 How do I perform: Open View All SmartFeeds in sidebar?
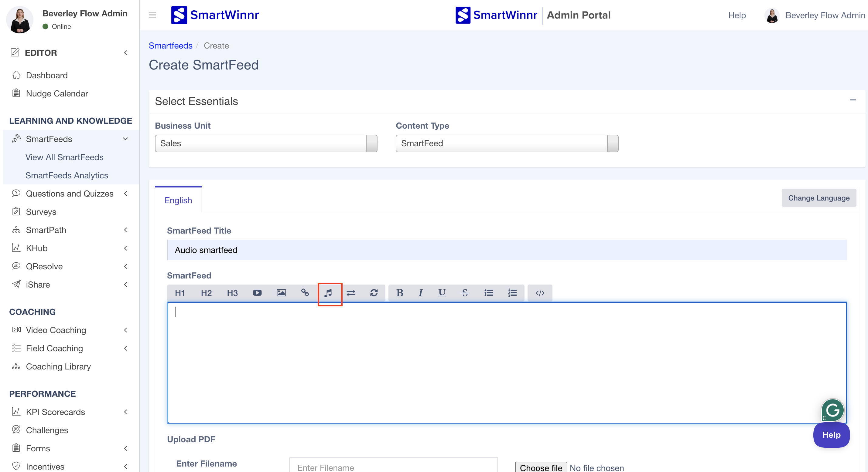coord(64,157)
